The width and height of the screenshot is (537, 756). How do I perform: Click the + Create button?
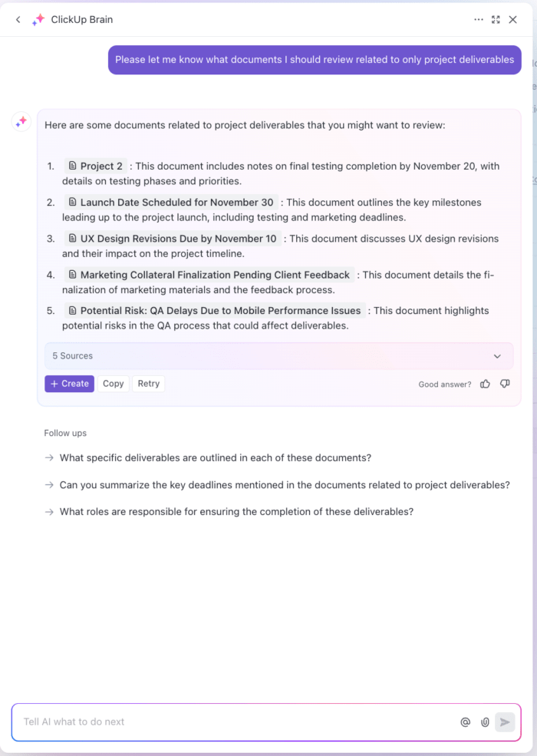coord(69,383)
